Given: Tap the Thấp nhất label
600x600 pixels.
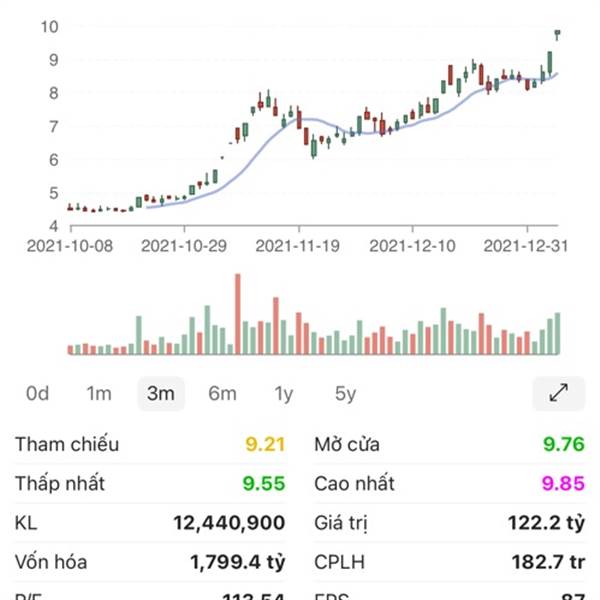Looking at the screenshot, I should coord(60,483).
